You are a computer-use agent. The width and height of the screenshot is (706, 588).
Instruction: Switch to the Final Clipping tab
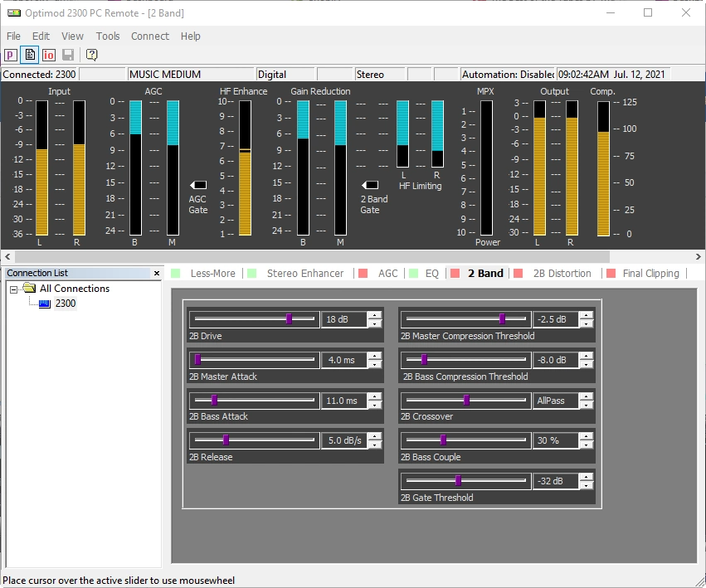pyautogui.click(x=650, y=274)
